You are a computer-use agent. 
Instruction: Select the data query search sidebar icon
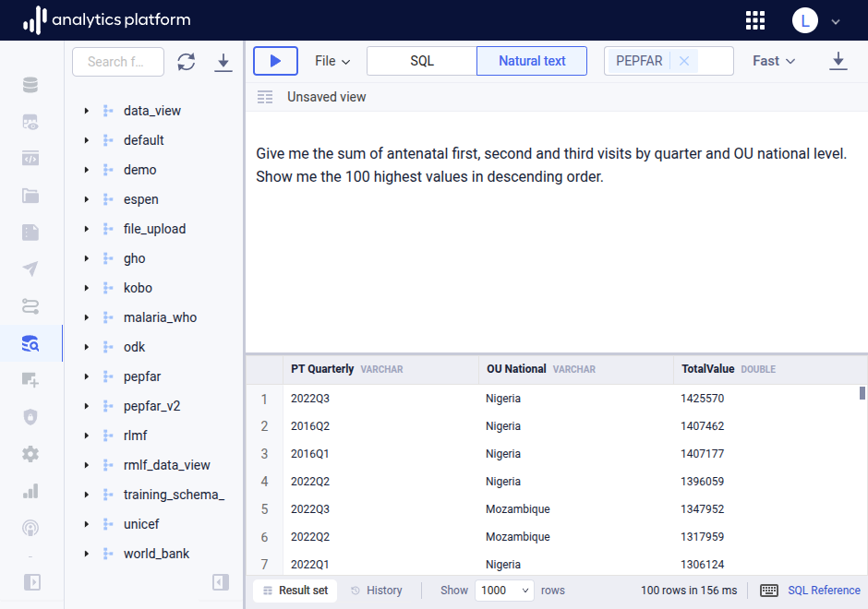click(30, 343)
